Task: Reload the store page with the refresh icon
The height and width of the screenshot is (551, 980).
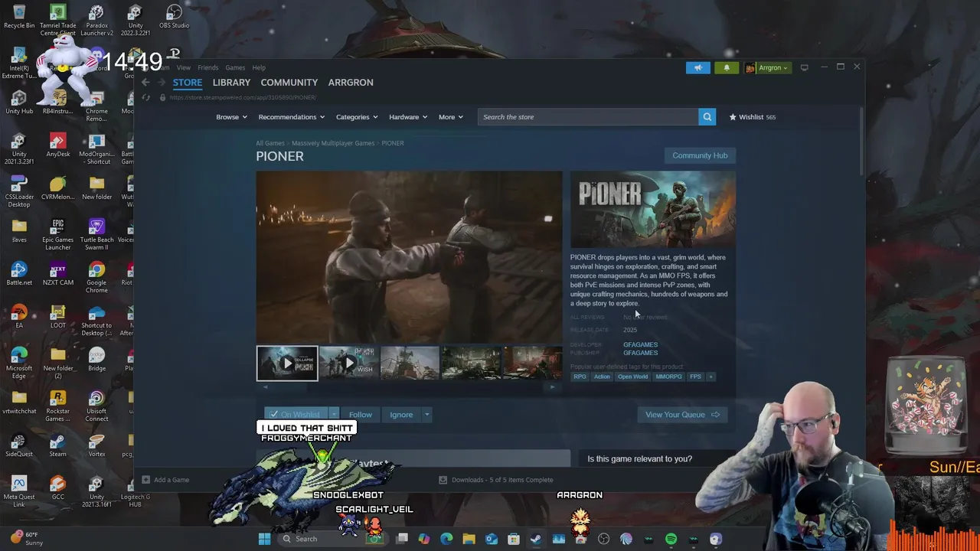Action: [145, 97]
